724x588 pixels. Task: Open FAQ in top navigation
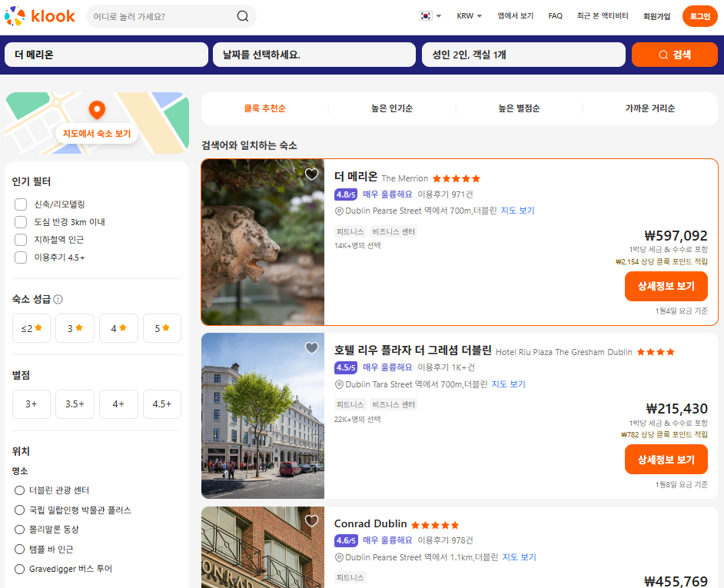[x=556, y=16]
